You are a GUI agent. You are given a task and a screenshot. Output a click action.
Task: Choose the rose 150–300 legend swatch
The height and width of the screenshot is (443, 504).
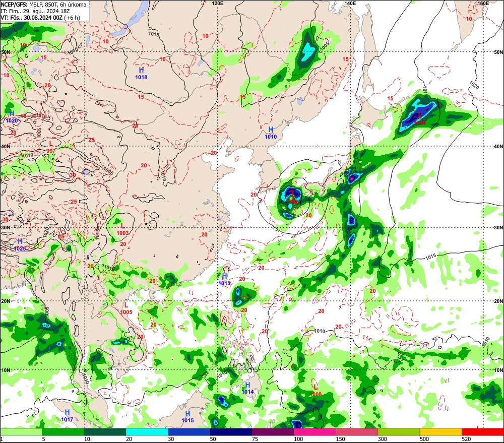coord(357,432)
